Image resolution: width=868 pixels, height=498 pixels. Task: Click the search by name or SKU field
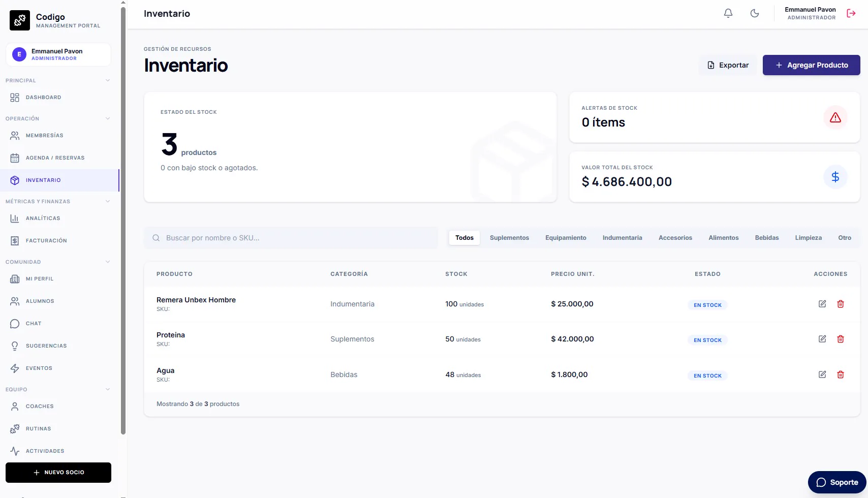point(291,238)
